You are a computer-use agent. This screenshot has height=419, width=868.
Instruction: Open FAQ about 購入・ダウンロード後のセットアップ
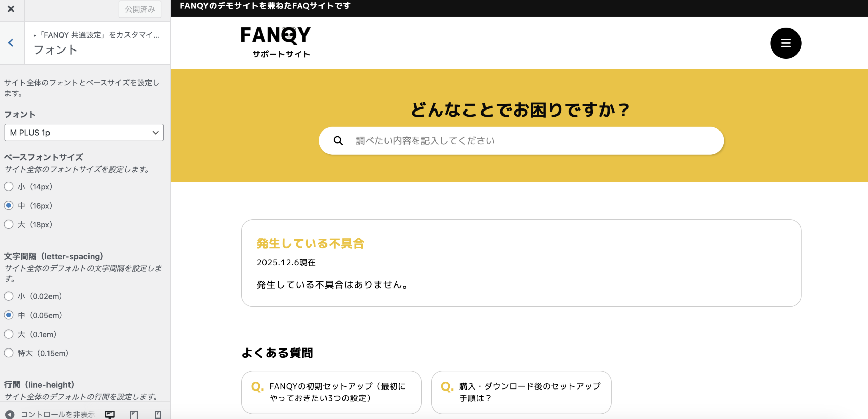pyautogui.click(x=521, y=392)
